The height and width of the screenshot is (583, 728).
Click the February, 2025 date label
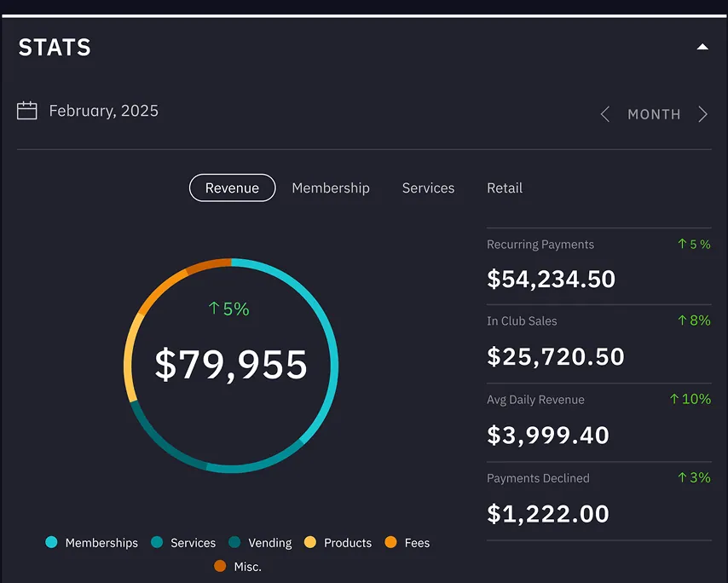[103, 111]
